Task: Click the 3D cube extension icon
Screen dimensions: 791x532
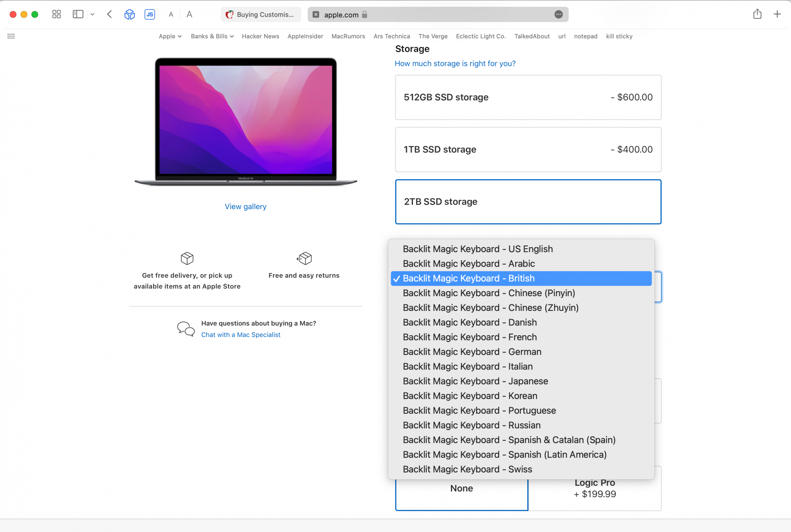Action: click(x=130, y=15)
